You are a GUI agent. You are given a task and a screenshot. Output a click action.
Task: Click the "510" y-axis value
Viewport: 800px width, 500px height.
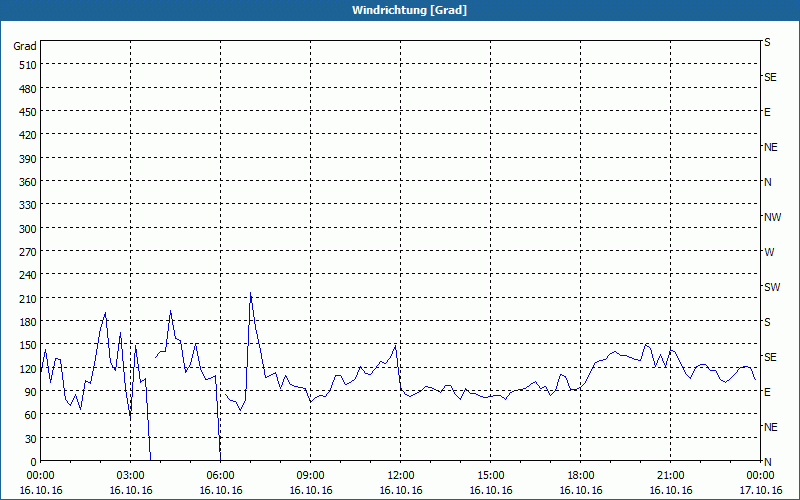(x=29, y=65)
